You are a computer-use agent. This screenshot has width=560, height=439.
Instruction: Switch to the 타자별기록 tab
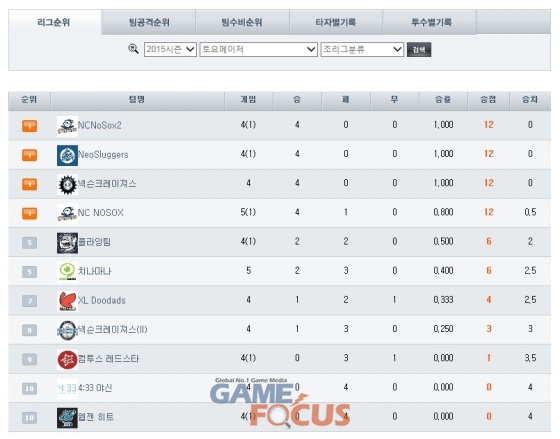point(336,22)
